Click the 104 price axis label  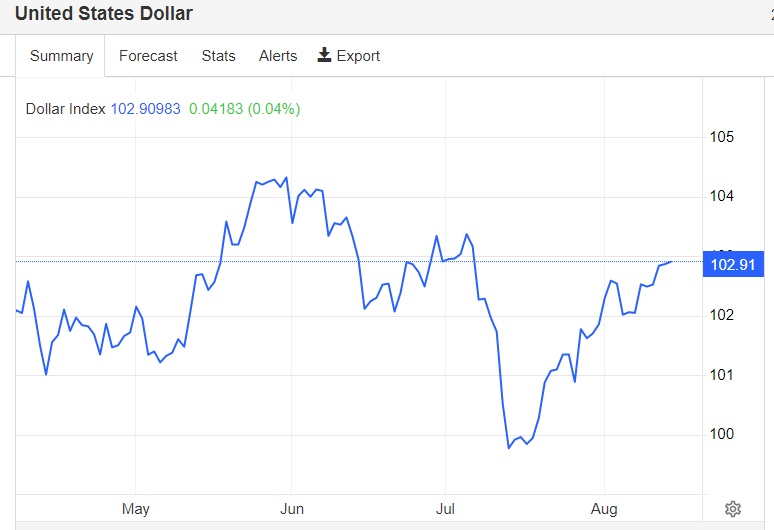(x=721, y=196)
